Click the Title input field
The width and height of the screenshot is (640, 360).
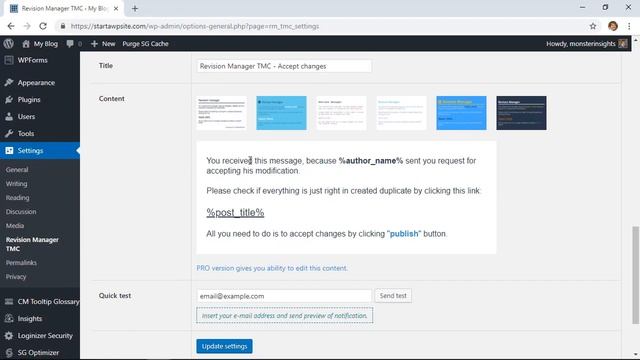pyautogui.click(x=284, y=66)
